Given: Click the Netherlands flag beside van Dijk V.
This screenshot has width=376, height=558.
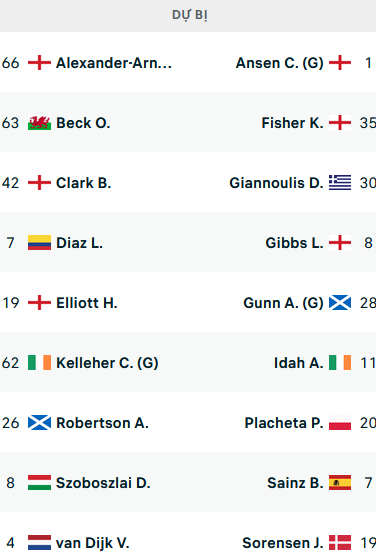Looking at the screenshot, I should pyautogui.click(x=39, y=543).
